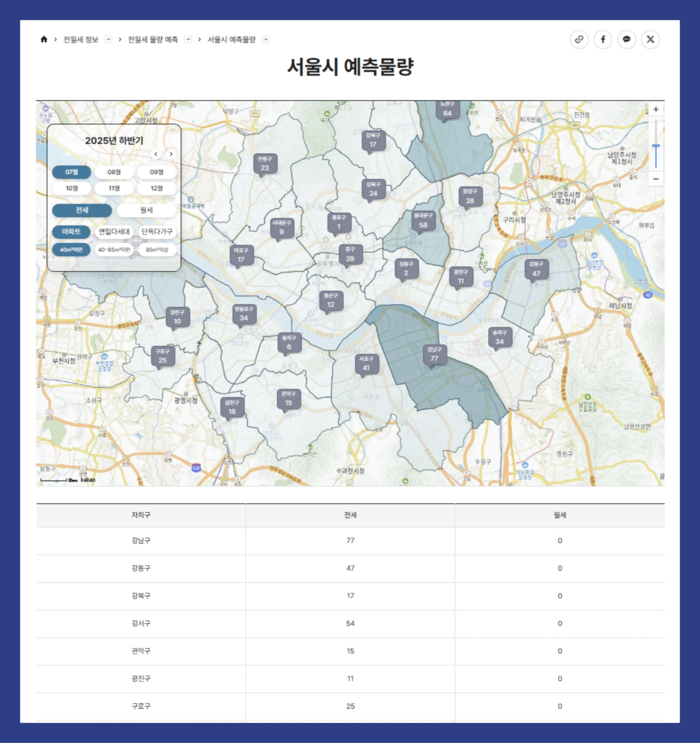This screenshot has height=743, width=700.
Task: Zoom out on the map with the minus icon
Action: [655, 178]
